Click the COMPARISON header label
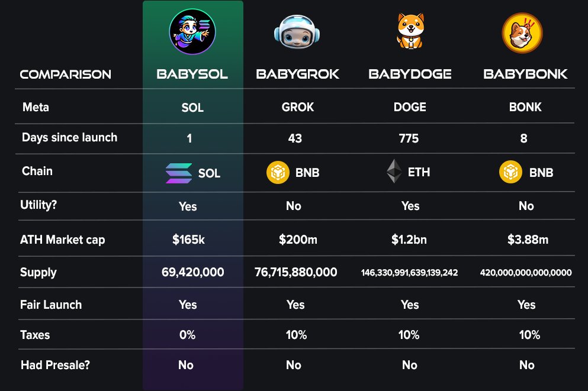This screenshot has width=588, height=391. coord(66,75)
